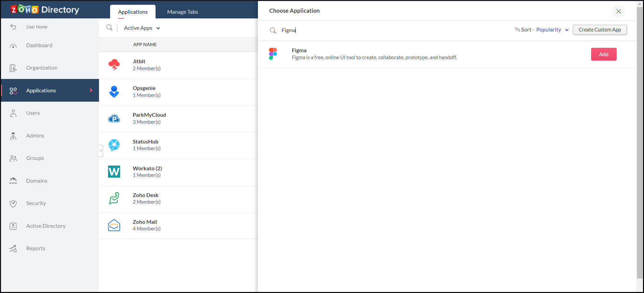This screenshot has height=293, width=644.
Task: Open the StatusHub application name
Action: click(x=146, y=141)
